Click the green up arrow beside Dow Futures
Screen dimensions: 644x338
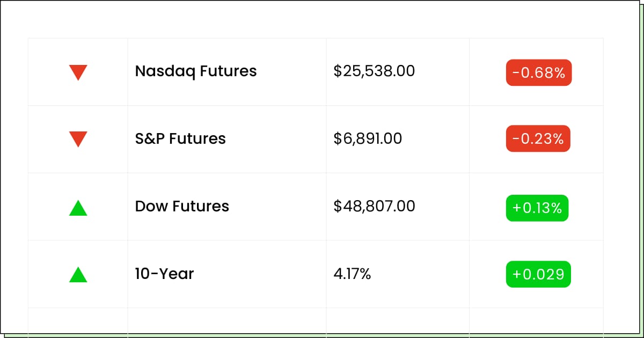coord(78,208)
